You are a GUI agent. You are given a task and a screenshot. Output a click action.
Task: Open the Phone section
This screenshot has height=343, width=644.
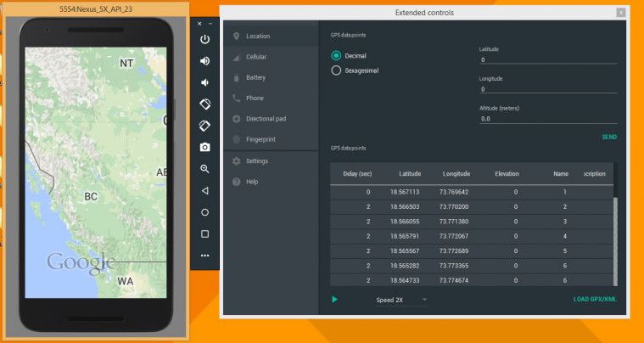(x=271, y=98)
